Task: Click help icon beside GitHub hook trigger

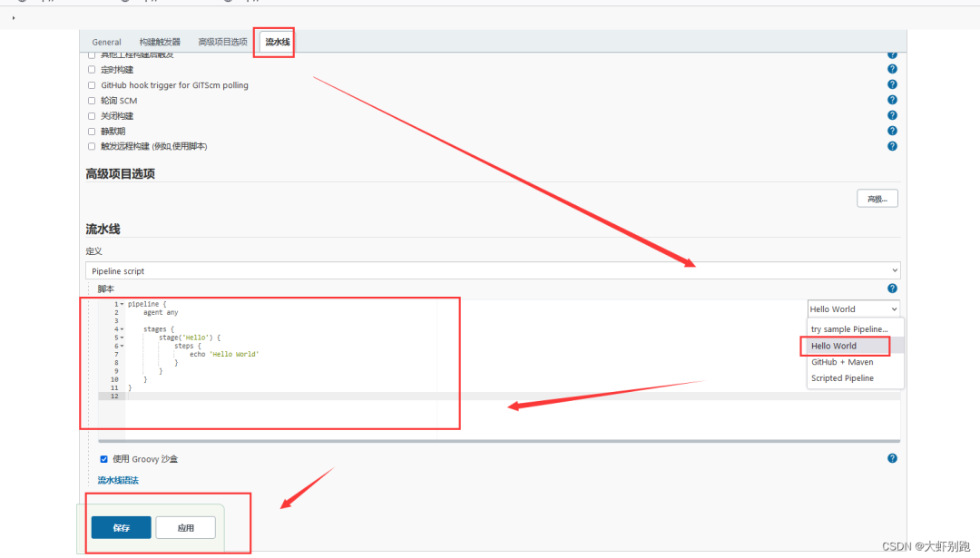Action: (x=892, y=84)
